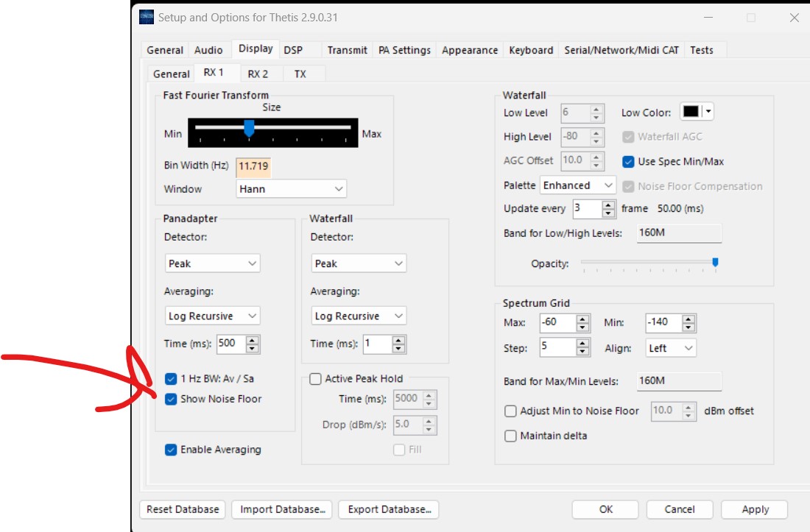Click the Export Database button
The width and height of the screenshot is (810, 532).
coord(388,509)
